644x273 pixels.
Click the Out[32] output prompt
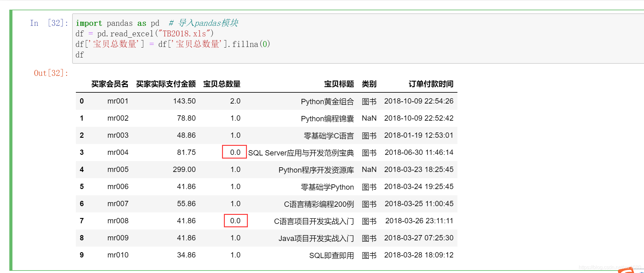coord(51,73)
